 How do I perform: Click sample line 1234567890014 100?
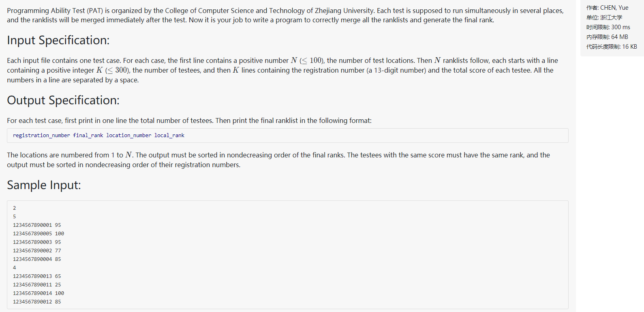(39, 293)
